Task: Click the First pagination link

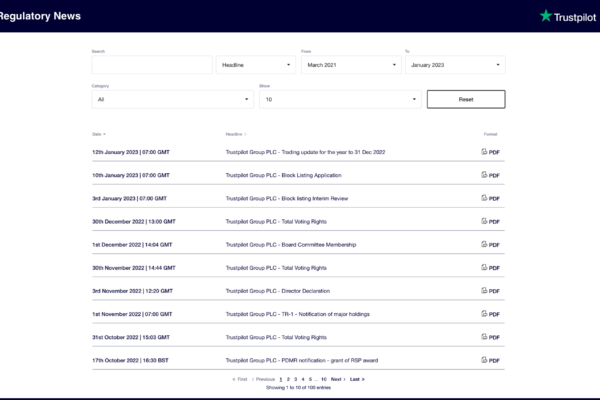Action: [240, 379]
